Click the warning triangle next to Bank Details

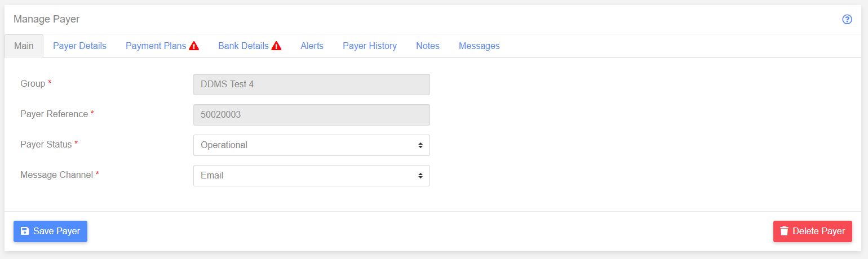[276, 46]
